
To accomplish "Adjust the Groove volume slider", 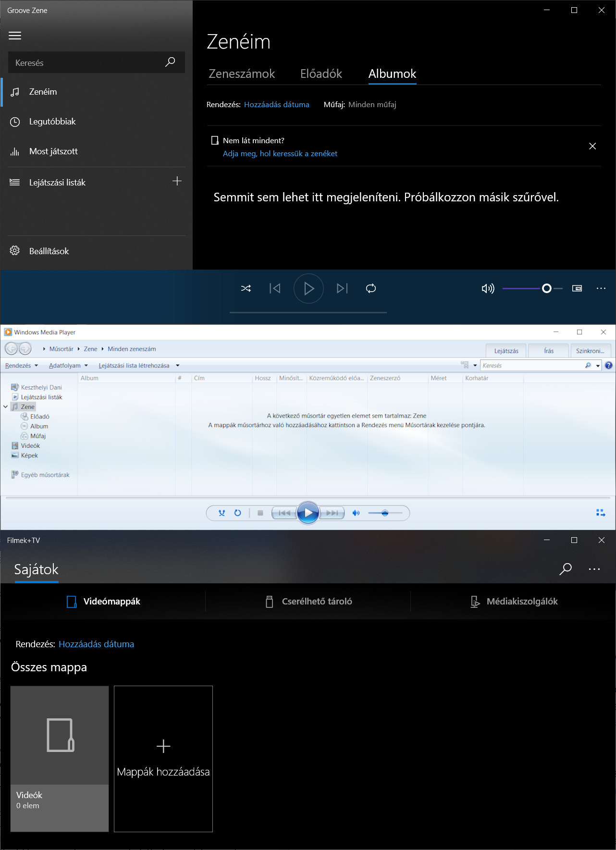I will pyautogui.click(x=532, y=288).
